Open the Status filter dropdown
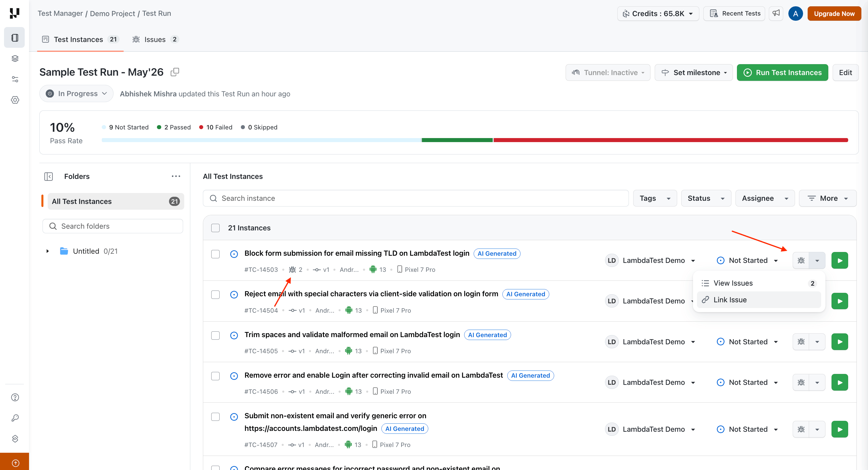868x470 pixels. [706, 198]
